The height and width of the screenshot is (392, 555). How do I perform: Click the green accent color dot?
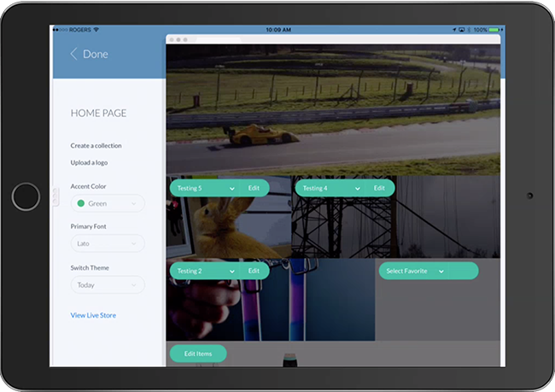tap(81, 203)
